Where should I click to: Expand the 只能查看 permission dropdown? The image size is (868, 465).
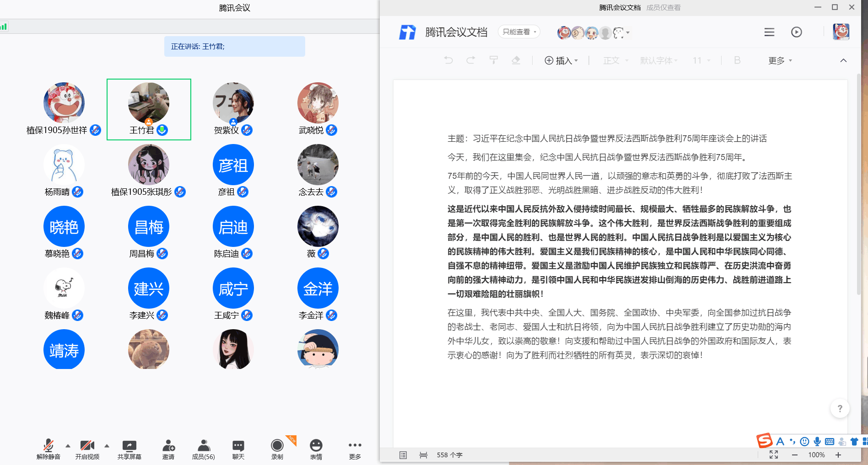click(x=519, y=32)
